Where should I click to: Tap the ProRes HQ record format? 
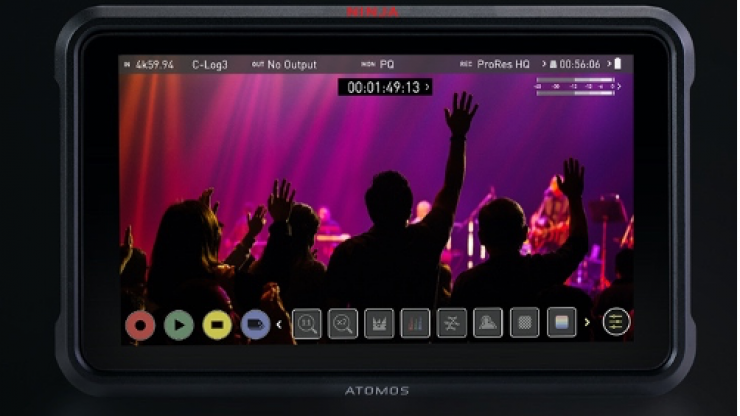point(501,64)
